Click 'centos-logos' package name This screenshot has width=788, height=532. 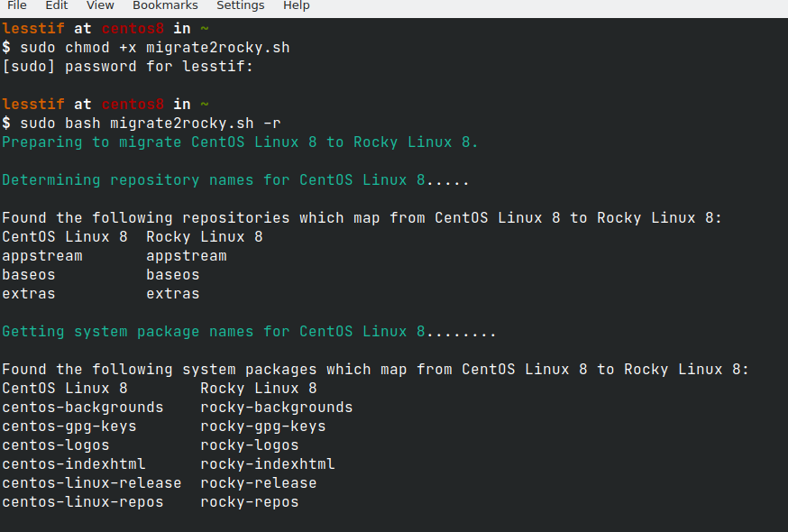point(56,445)
